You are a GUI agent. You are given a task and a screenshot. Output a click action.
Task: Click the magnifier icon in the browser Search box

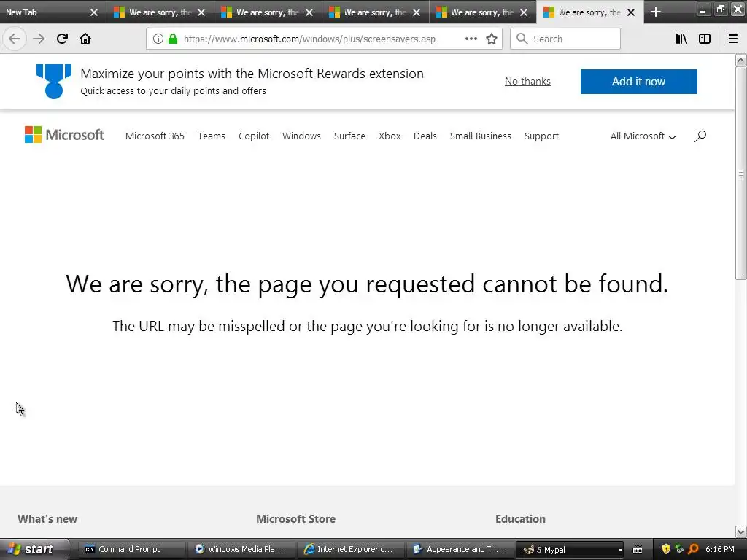click(522, 39)
